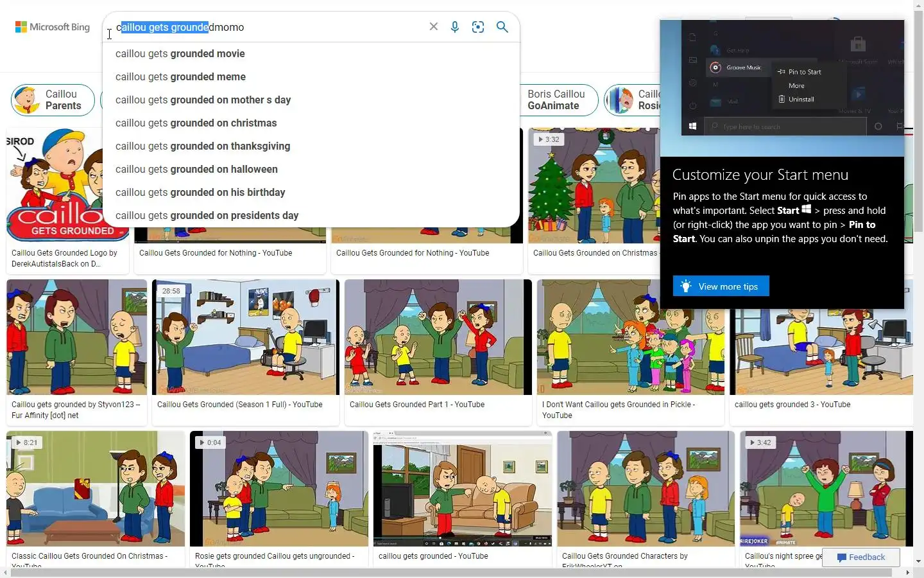
Task: Click the vertical scrollbar up arrow
Action: [919, 4]
